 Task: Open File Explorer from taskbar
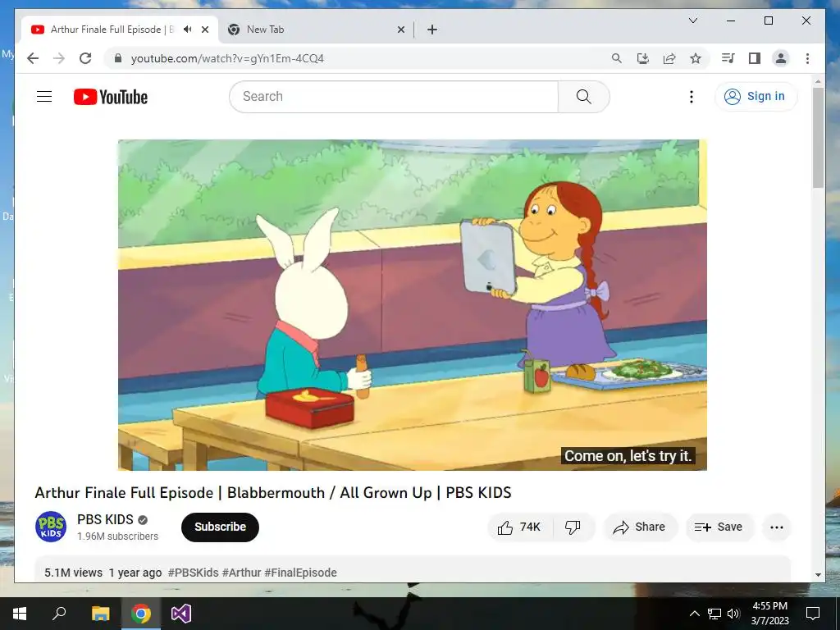[100, 614]
